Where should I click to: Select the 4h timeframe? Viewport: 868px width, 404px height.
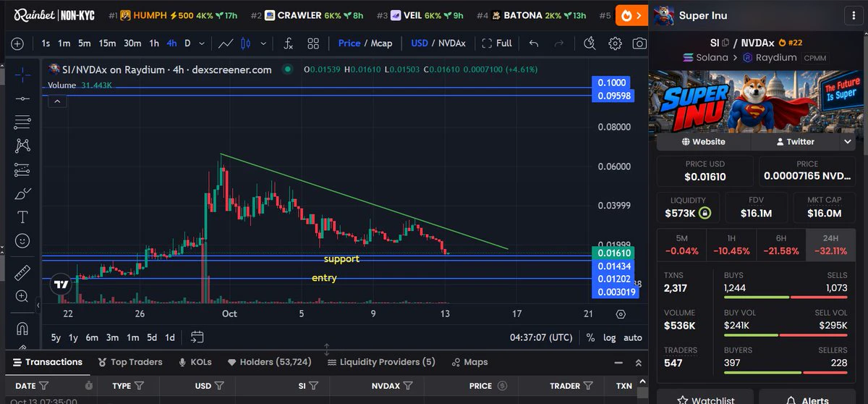pyautogui.click(x=171, y=43)
